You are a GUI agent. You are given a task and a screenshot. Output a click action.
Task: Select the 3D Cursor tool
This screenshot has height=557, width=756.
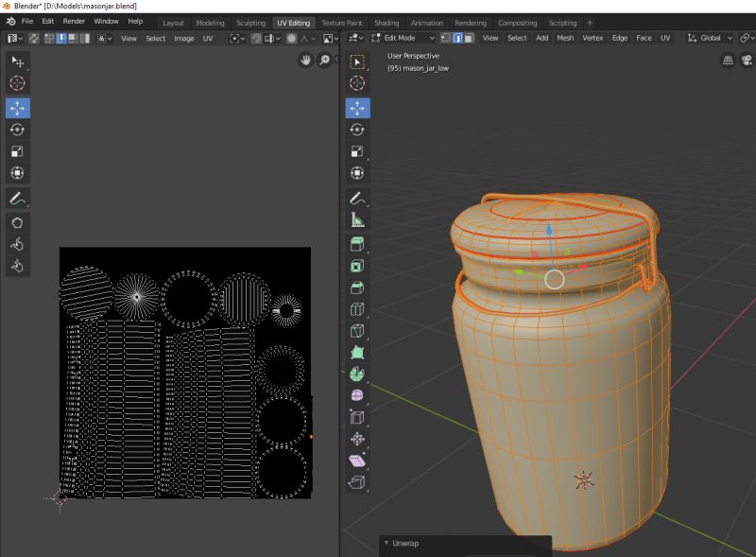point(356,84)
